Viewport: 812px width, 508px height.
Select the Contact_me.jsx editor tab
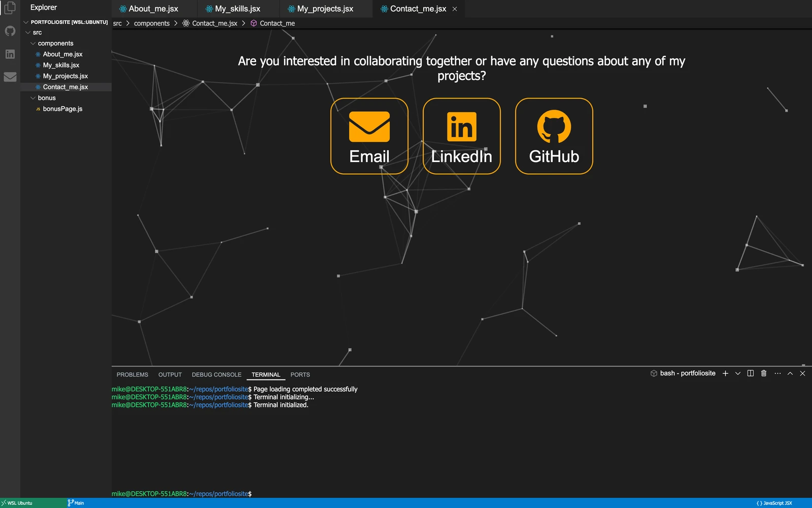tap(418, 9)
